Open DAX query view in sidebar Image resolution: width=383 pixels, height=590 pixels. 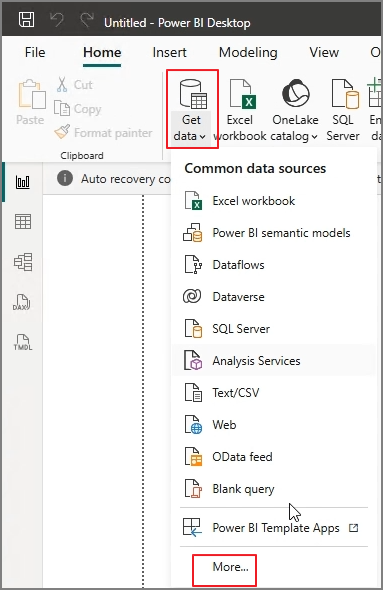tap(21, 303)
